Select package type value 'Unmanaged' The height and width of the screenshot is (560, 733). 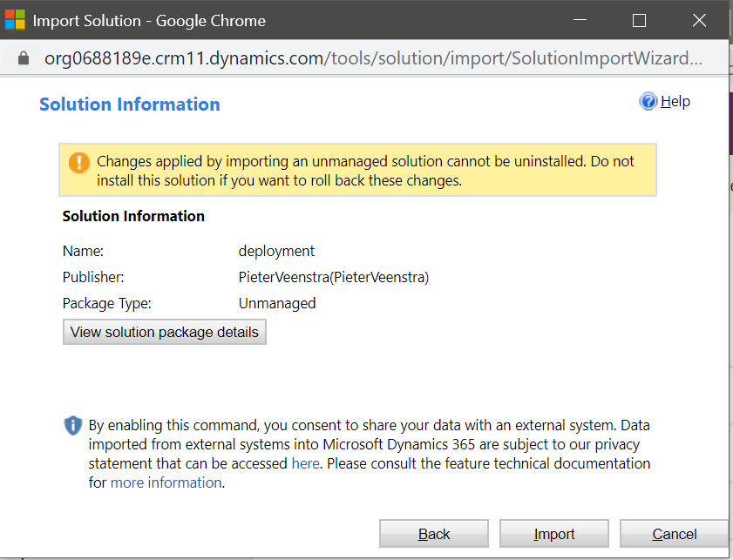[x=277, y=304]
